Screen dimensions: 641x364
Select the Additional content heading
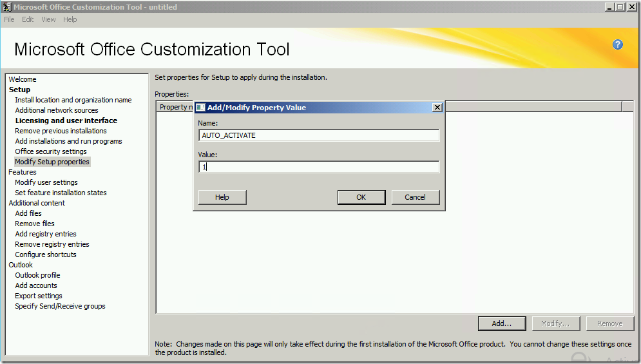37,203
